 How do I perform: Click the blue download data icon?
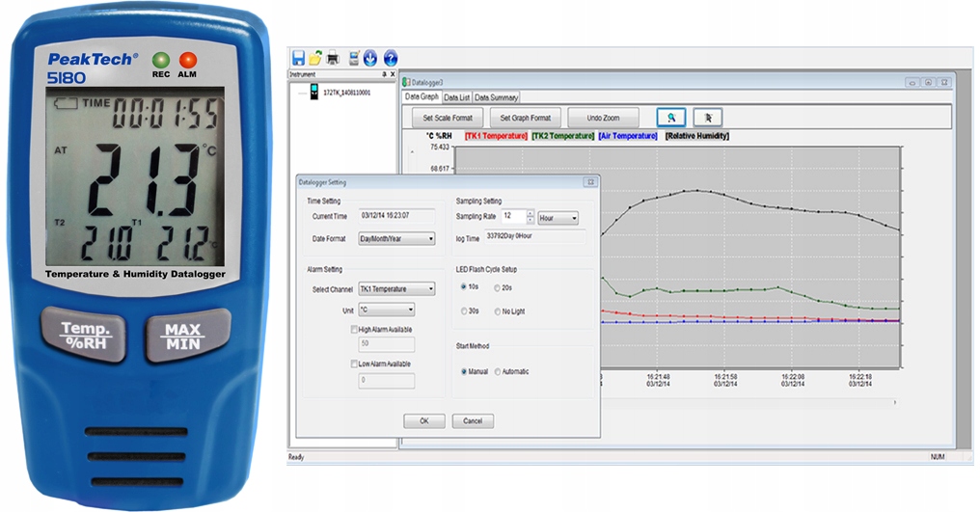371,58
